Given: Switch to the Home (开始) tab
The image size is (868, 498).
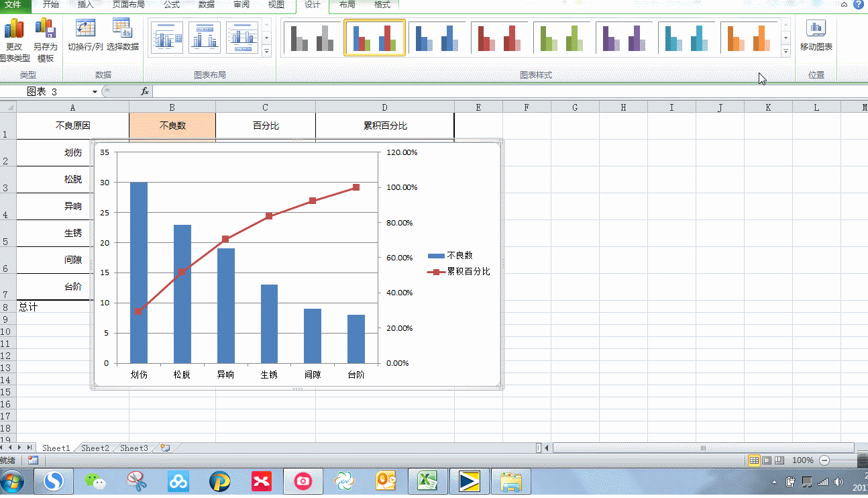Looking at the screenshot, I should point(50,5).
